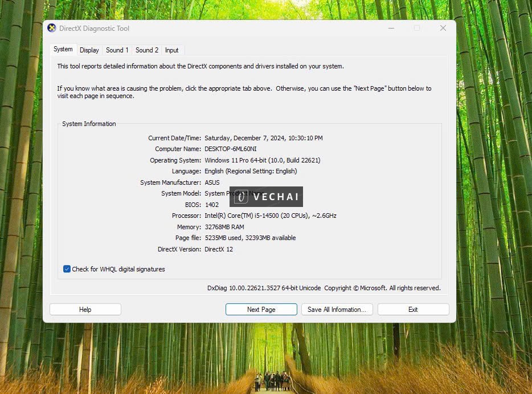Select the Sound 2 tab
The height and width of the screenshot is (394, 532).
147,50
